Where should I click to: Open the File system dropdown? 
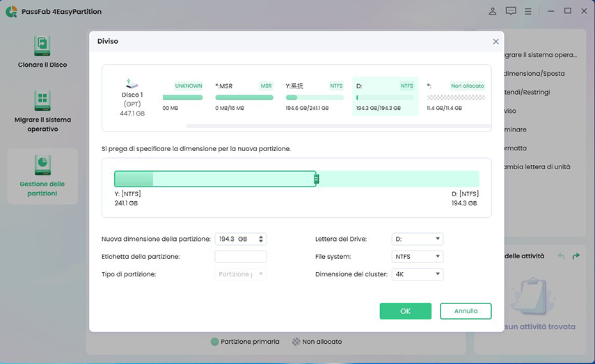click(x=418, y=257)
